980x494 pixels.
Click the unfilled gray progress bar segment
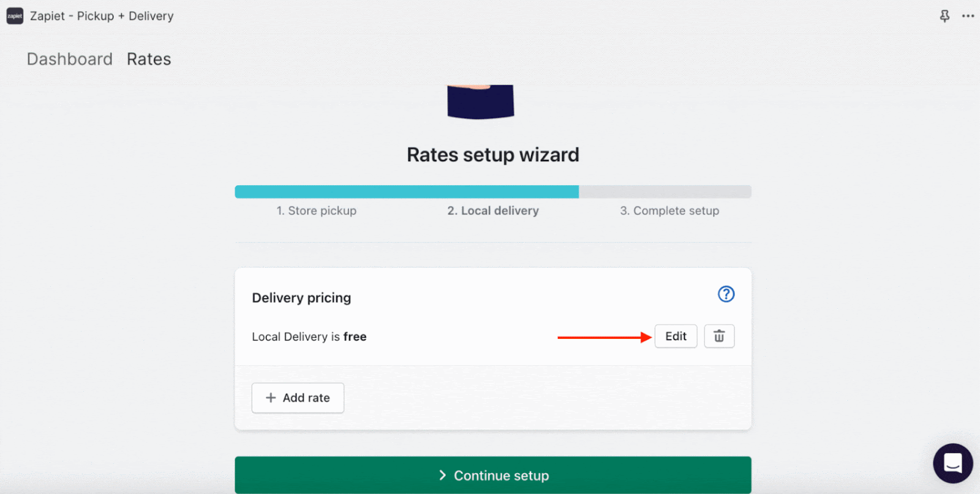665,192
